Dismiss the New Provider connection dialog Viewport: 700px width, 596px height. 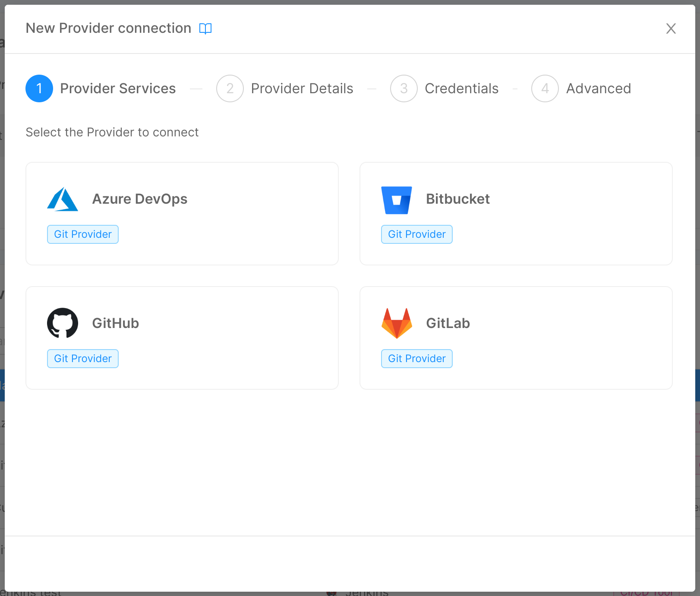pos(671,28)
